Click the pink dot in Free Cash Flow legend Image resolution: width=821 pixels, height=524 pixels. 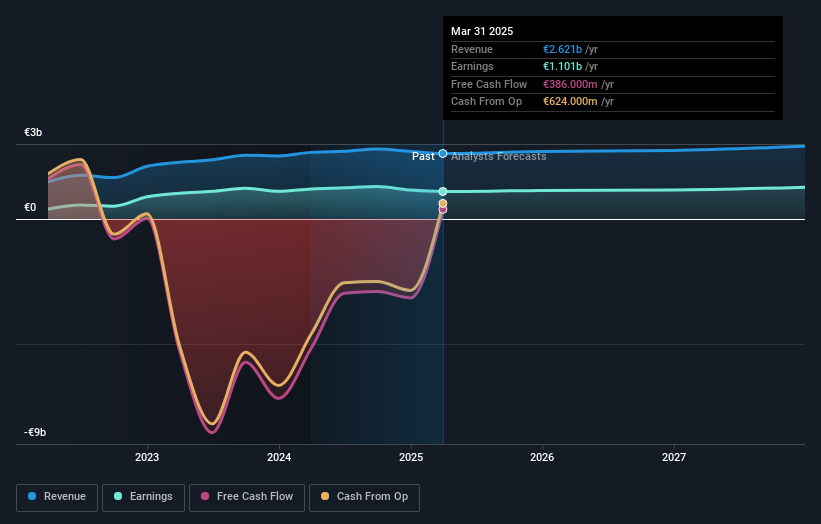point(205,496)
